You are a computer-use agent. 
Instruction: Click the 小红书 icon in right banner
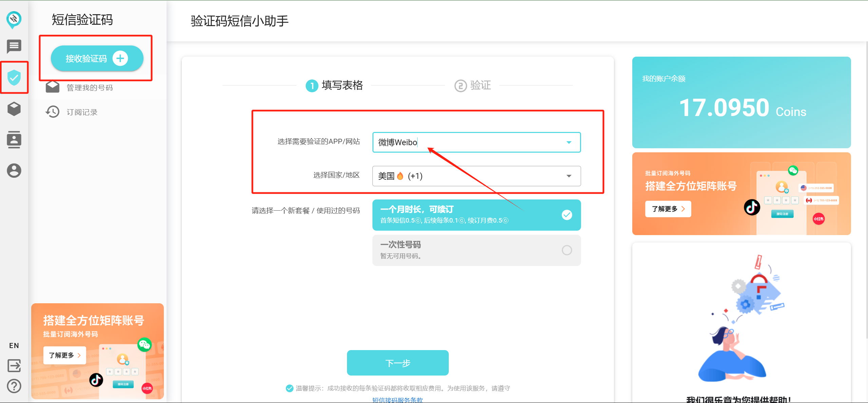818,219
